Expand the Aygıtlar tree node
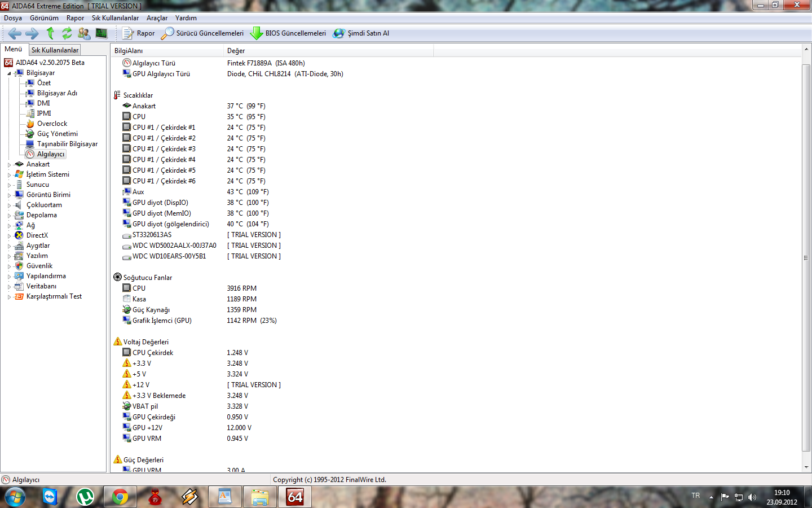 [x=9, y=246]
